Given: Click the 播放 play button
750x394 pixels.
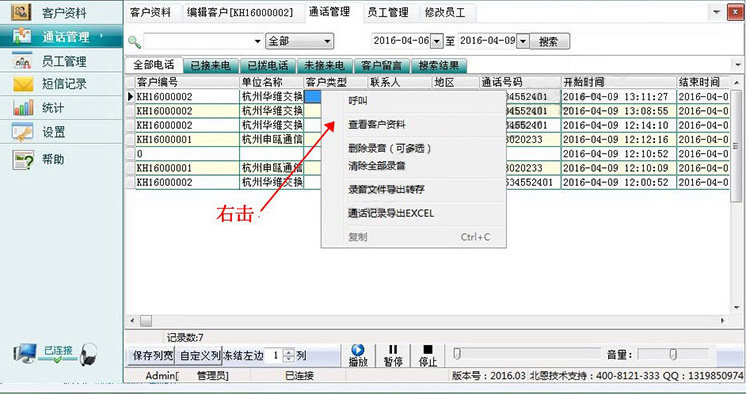Looking at the screenshot, I should tap(358, 355).
